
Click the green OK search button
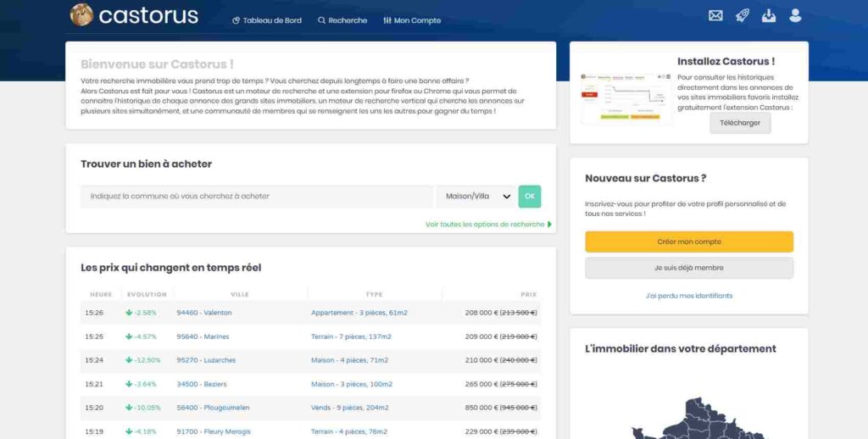530,197
